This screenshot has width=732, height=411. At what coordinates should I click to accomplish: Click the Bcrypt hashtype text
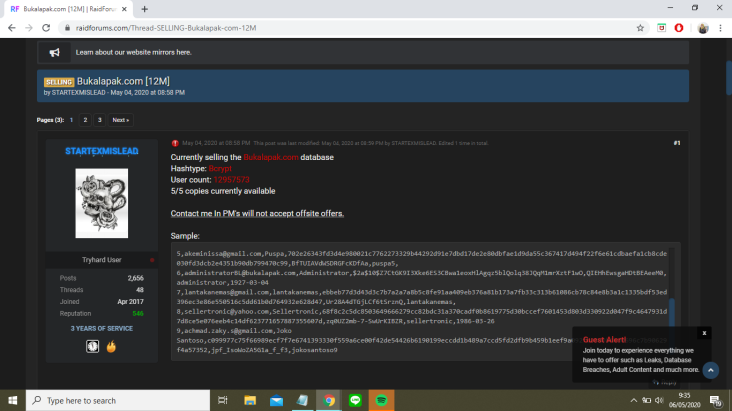pyautogui.click(x=220, y=169)
